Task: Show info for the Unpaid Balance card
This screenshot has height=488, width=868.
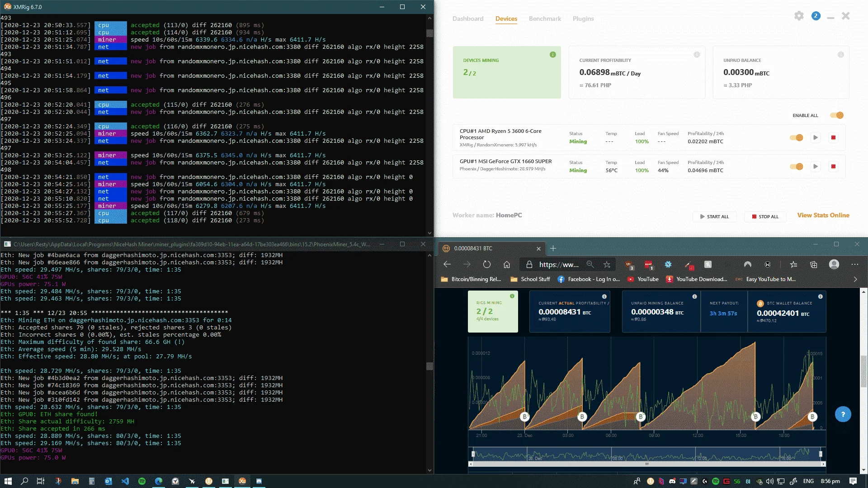Action: (x=840, y=55)
